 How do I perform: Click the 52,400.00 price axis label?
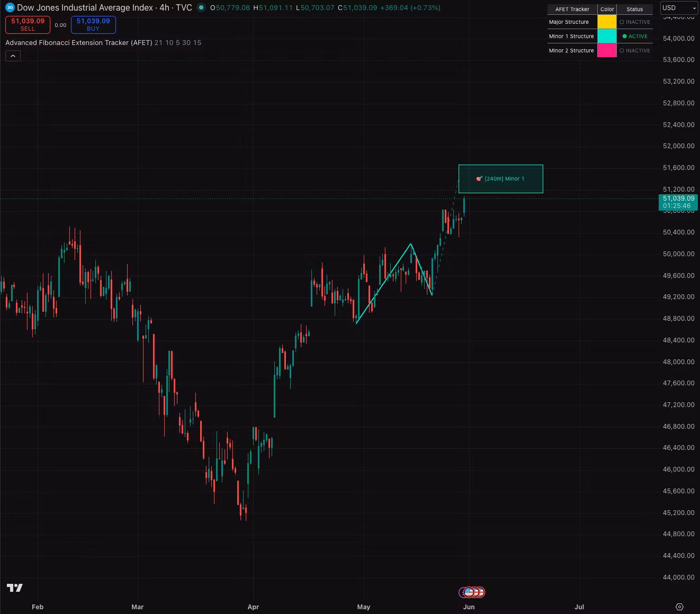(x=679, y=125)
